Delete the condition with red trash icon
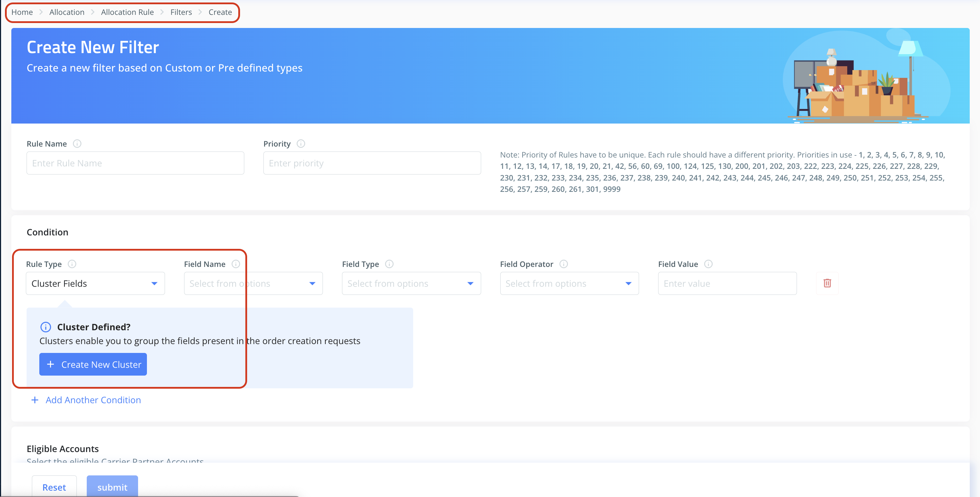The width and height of the screenshot is (980, 497). [827, 283]
